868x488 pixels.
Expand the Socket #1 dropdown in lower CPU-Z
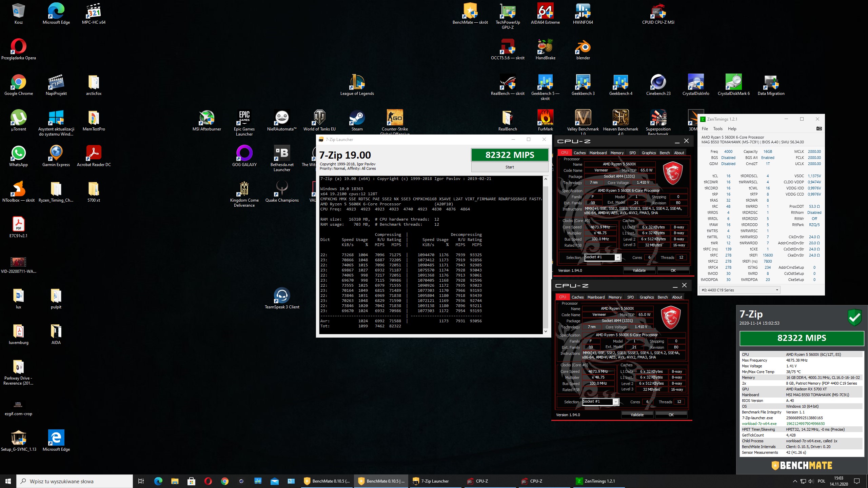(616, 402)
